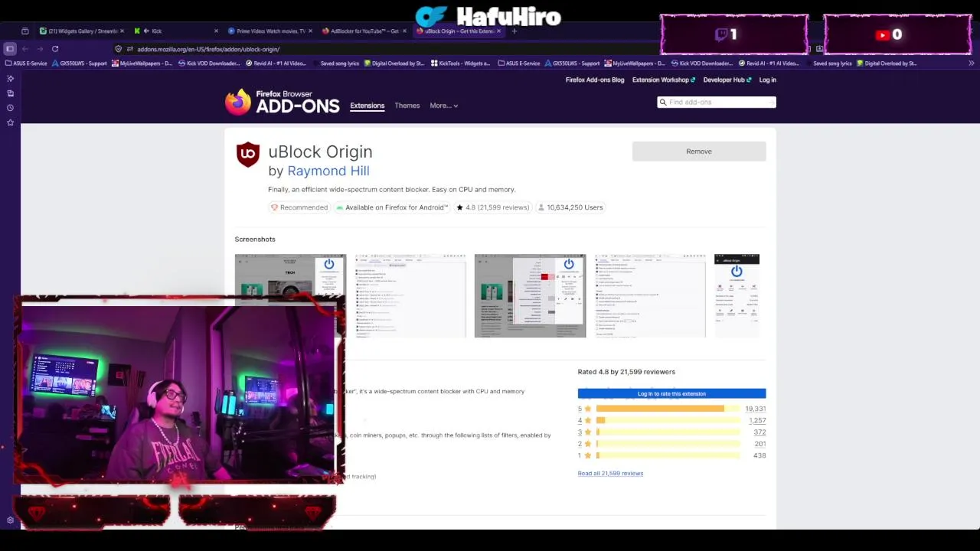This screenshot has width=980, height=551.
Task: Click the magnifier icon in Find add-ons
Action: tap(663, 102)
